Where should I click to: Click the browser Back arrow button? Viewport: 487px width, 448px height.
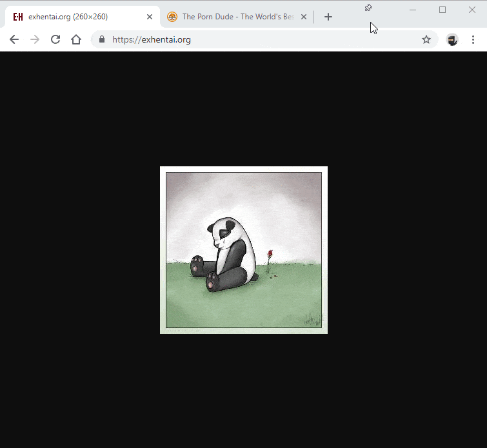click(x=14, y=40)
